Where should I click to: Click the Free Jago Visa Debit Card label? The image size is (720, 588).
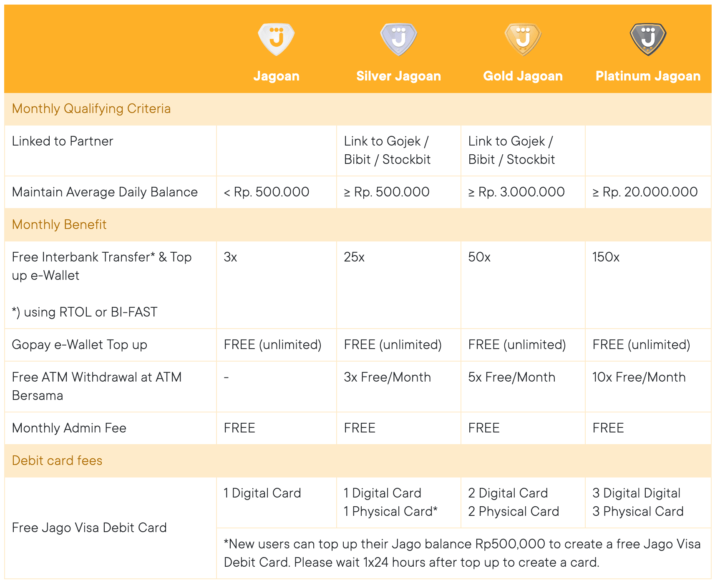click(x=89, y=528)
